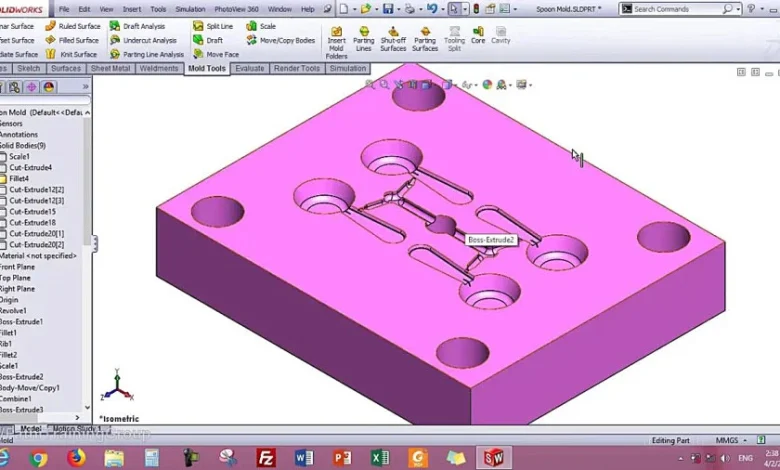The height and width of the screenshot is (470, 780).
Task: Click the Rebuild traffic light icon
Action: [x=476, y=9]
